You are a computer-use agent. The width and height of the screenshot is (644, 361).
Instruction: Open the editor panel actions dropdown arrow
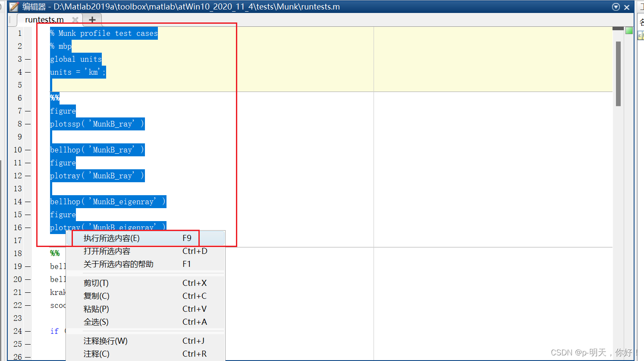(616, 7)
